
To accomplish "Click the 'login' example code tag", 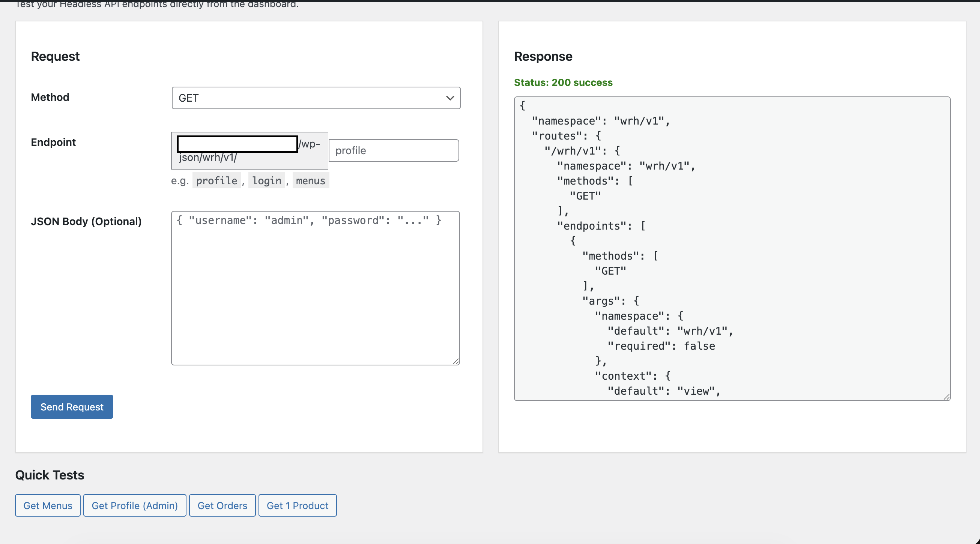I will coord(267,181).
